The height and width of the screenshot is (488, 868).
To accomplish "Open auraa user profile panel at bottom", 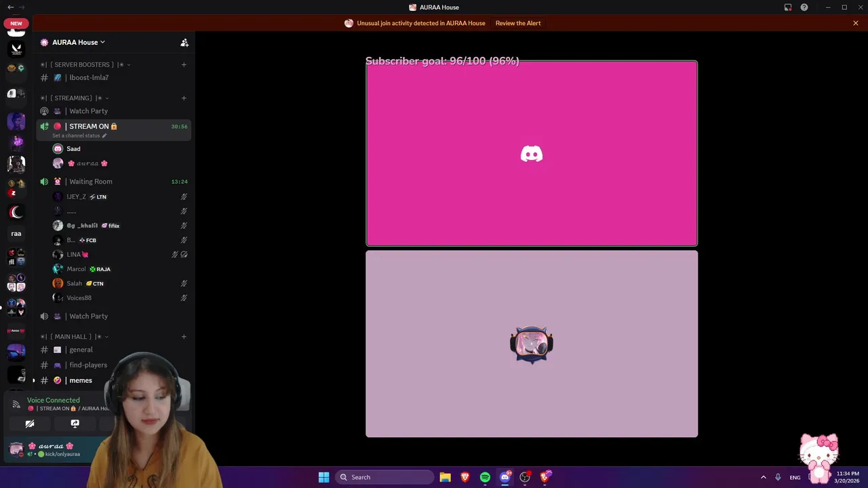I will 54,449.
